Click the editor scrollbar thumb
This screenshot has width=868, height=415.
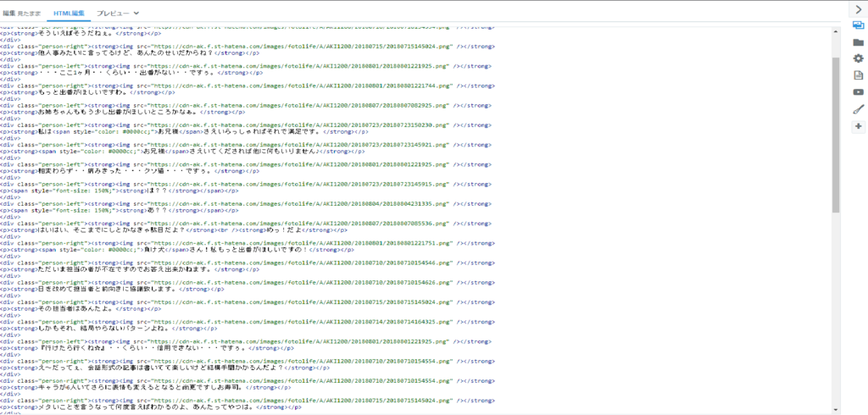(835, 133)
